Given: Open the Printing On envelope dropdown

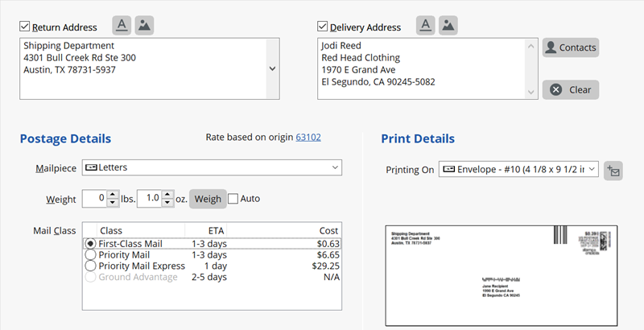Looking at the screenshot, I should click(x=592, y=169).
